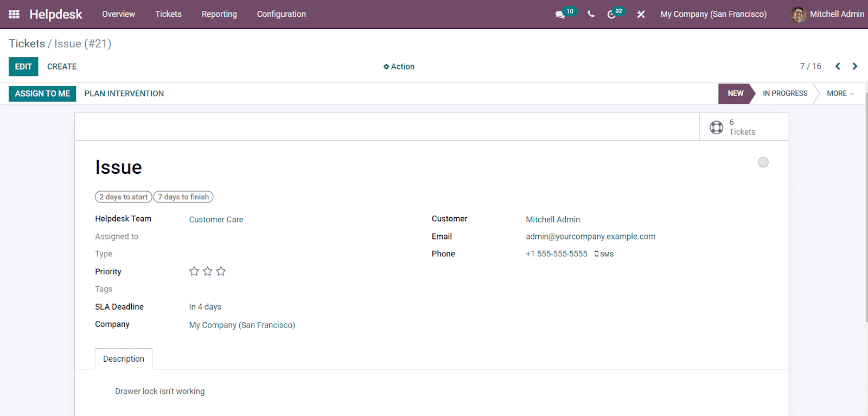Image resolution: width=868 pixels, height=416 pixels.
Task: Click the phone call icon in navbar
Action: click(591, 14)
